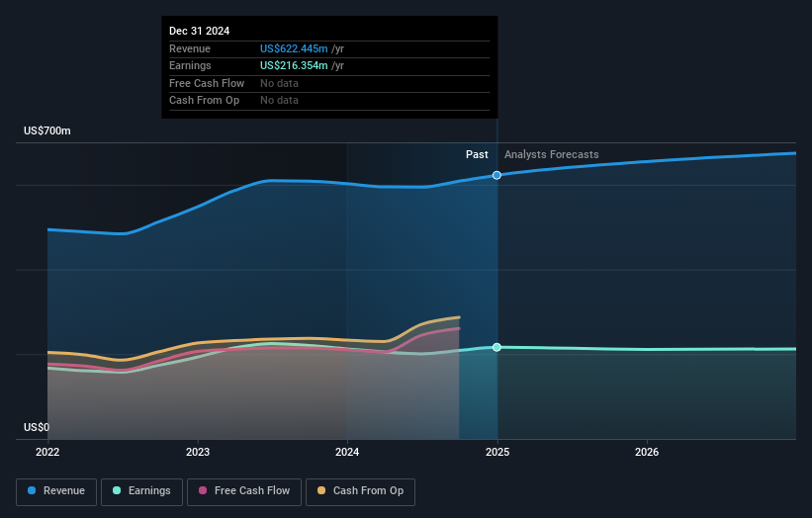Image resolution: width=812 pixels, height=518 pixels.
Task: Click the Free Cash Flow label in tooltip
Action: (x=207, y=83)
